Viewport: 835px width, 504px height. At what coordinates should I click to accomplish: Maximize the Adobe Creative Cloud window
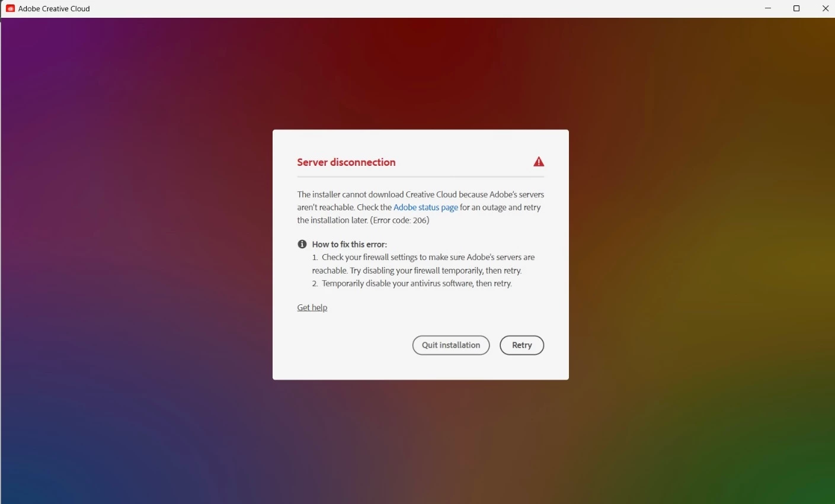796,8
